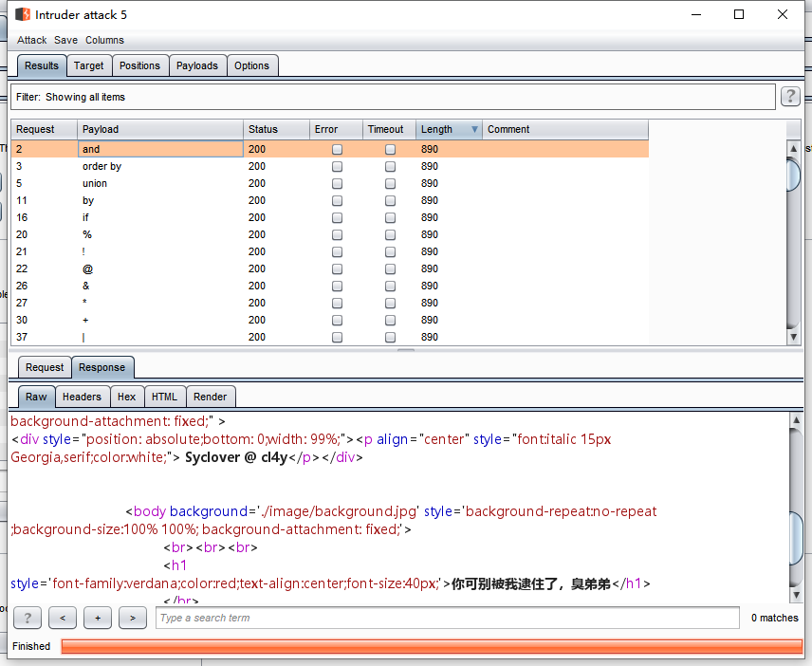Toggle Timeout checkbox for request 16 'if'
This screenshot has height=666, width=812.
point(391,217)
